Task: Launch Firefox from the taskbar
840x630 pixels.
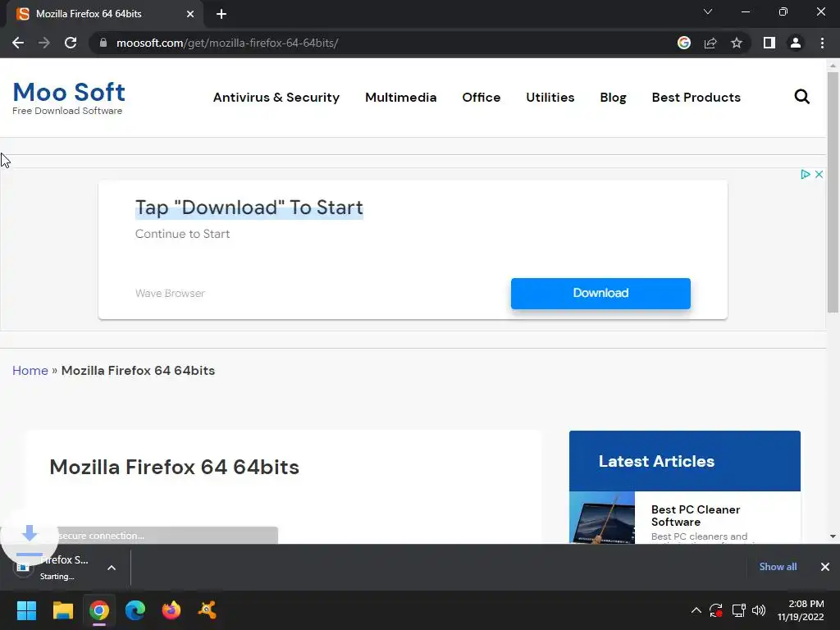Action: tap(171, 610)
